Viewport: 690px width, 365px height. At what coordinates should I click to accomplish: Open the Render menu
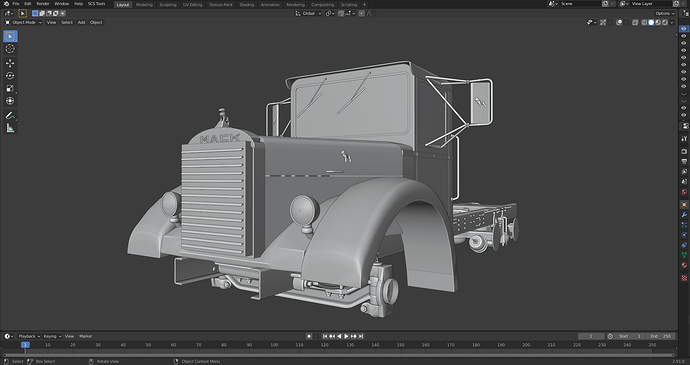coord(43,4)
